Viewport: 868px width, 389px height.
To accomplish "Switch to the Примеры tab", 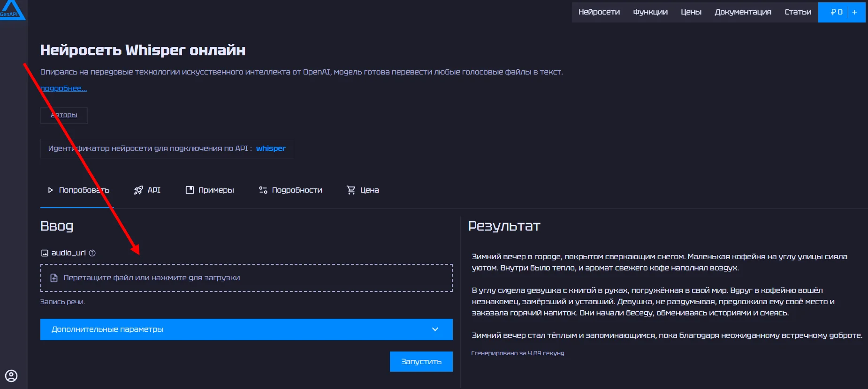I will coord(210,190).
